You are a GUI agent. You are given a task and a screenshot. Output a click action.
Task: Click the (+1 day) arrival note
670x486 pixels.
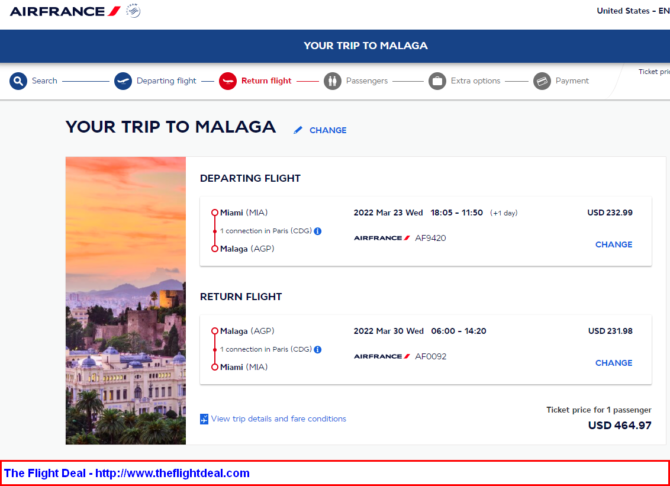(x=503, y=213)
